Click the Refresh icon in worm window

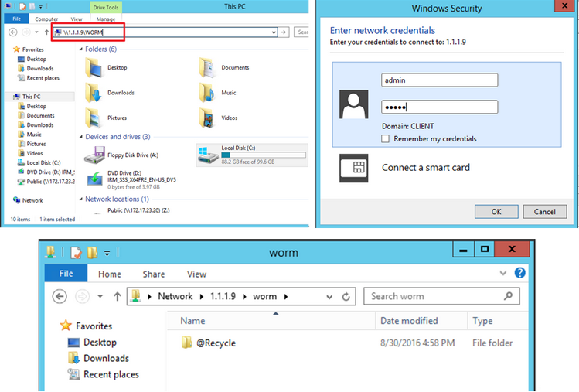[x=346, y=297]
